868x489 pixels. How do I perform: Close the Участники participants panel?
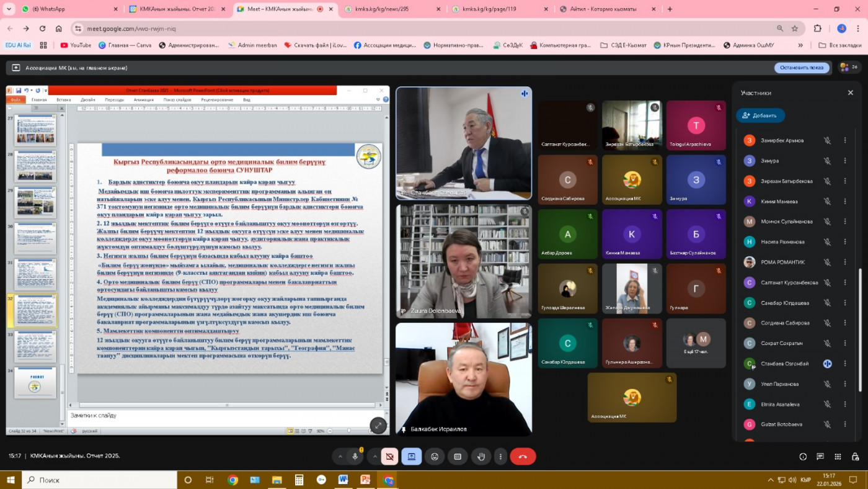[x=851, y=92]
